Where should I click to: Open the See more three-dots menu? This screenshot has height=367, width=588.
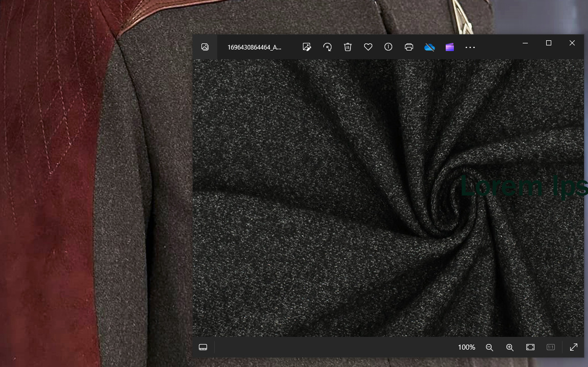(x=470, y=47)
